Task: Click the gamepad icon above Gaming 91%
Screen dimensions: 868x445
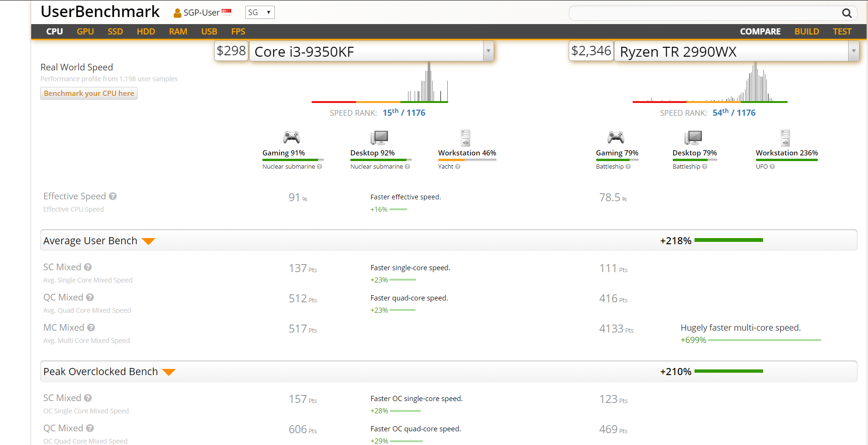Action: [x=291, y=137]
